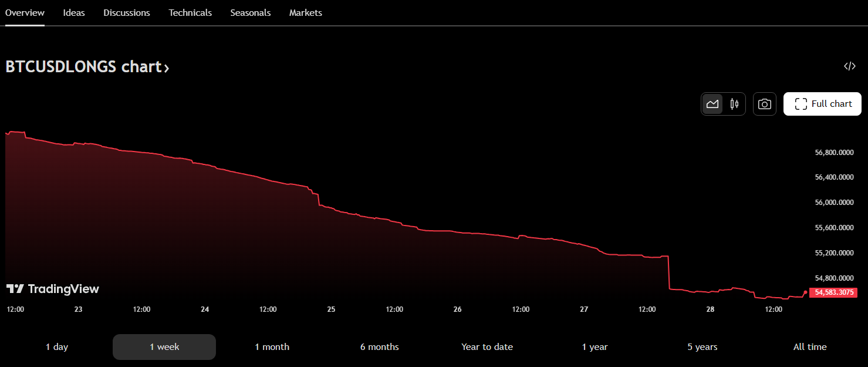868x367 pixels.
Task: Click the last data point dot on chart
Action: pos(805,292)
